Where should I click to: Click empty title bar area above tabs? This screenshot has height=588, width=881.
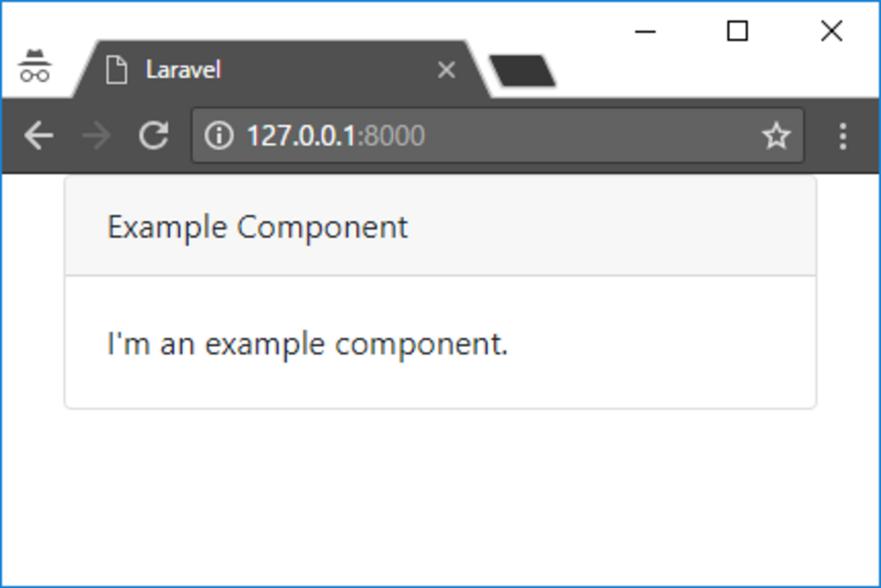click(339, 19)
